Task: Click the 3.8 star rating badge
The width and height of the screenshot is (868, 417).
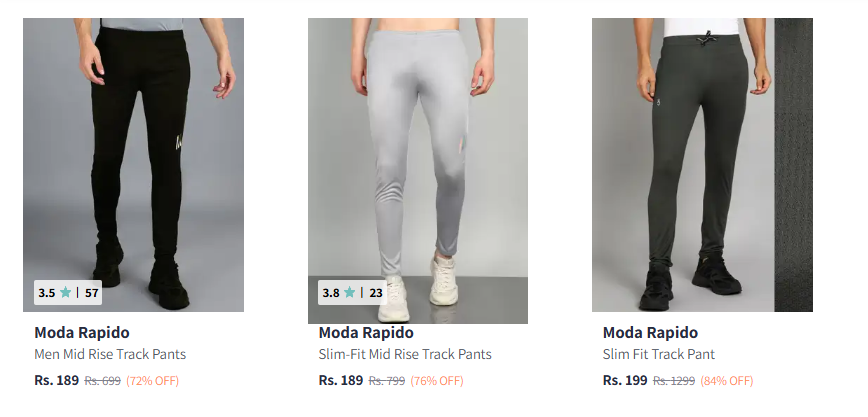Action: (x=353, y=292)
